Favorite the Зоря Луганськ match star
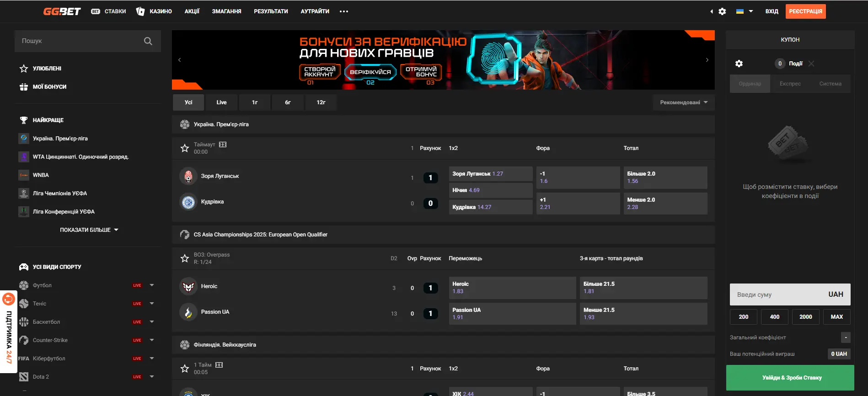 point(185,148)
